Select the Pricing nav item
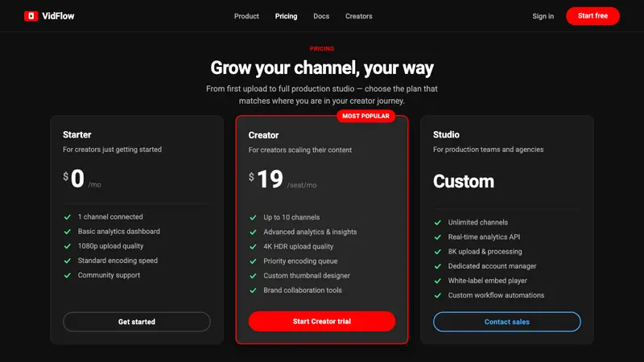 pyautogui.click(x=287, y=16)
